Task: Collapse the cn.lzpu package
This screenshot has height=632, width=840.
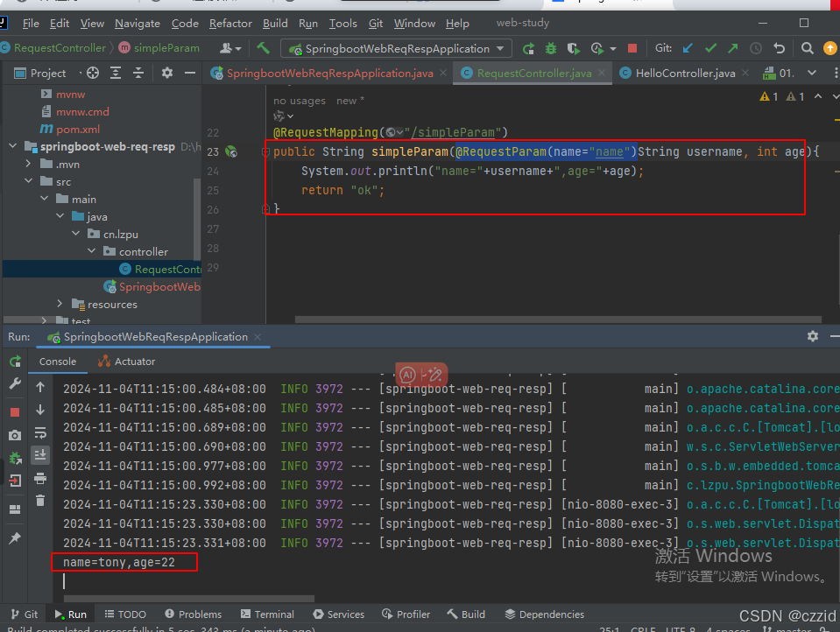Action: 75,234
